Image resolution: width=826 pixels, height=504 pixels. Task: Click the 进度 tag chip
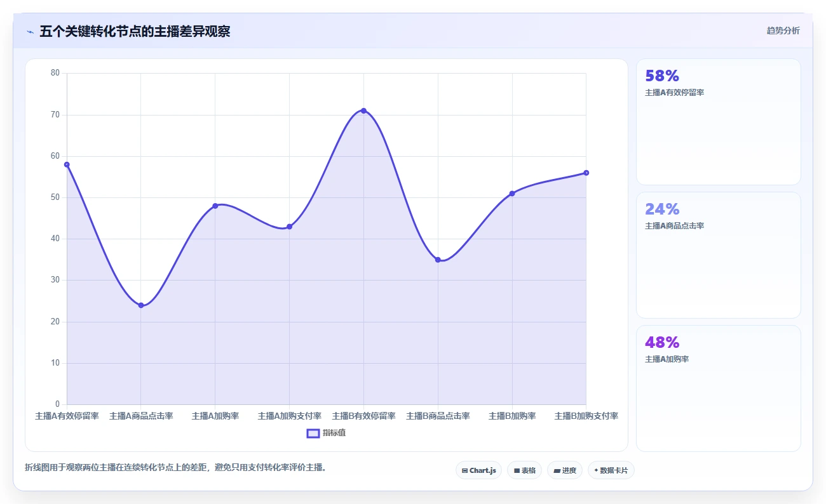click(565, 470)
